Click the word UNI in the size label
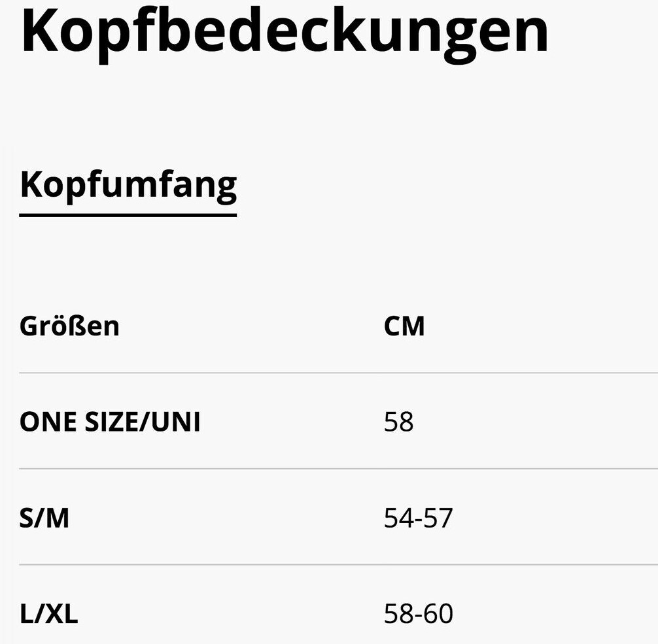Screen dimensions: 658x644 pos(176,422)
